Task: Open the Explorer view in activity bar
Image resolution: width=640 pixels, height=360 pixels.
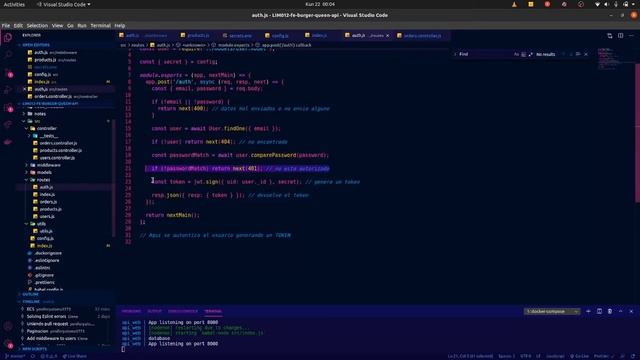Action: click(8, 38)
